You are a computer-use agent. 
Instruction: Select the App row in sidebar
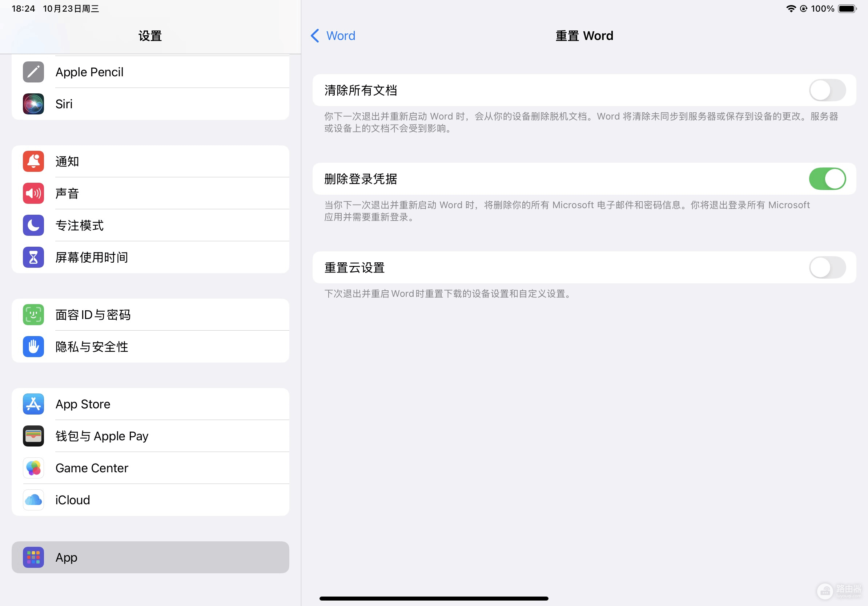click(x=150, y=557)
